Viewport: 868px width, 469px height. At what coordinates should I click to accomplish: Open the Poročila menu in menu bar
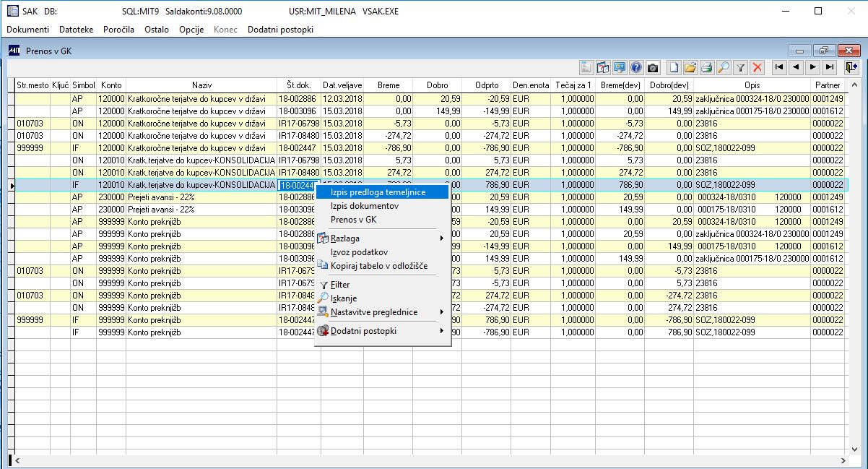tap(118, 30)
